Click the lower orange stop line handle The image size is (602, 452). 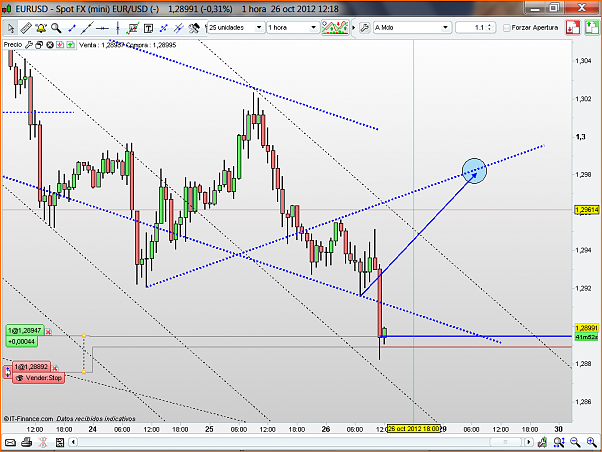tap(84, 372)
